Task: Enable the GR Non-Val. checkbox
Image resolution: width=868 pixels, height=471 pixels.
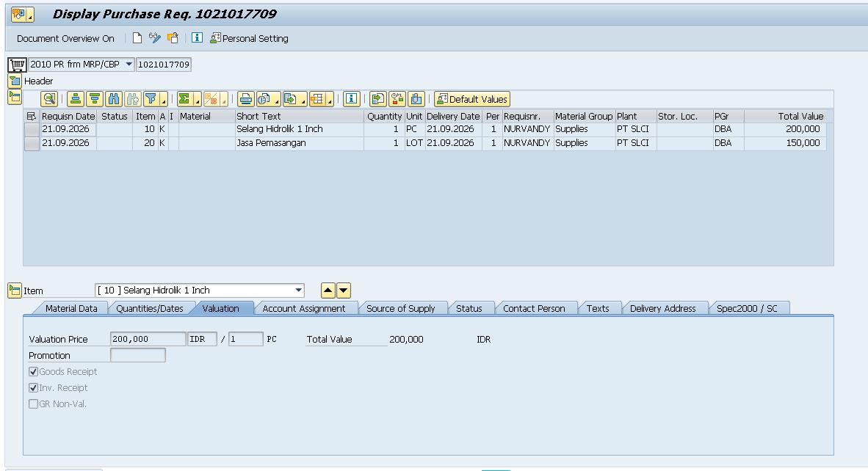Action: click(x=33, y=404)
